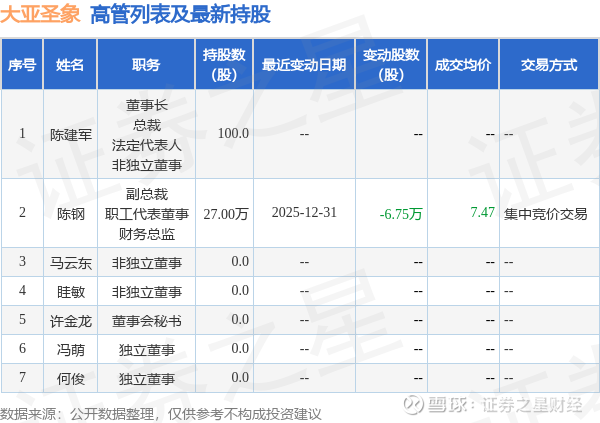Click the 雪球 logo icon
600x423 pixels.
(x=413, y=405)
